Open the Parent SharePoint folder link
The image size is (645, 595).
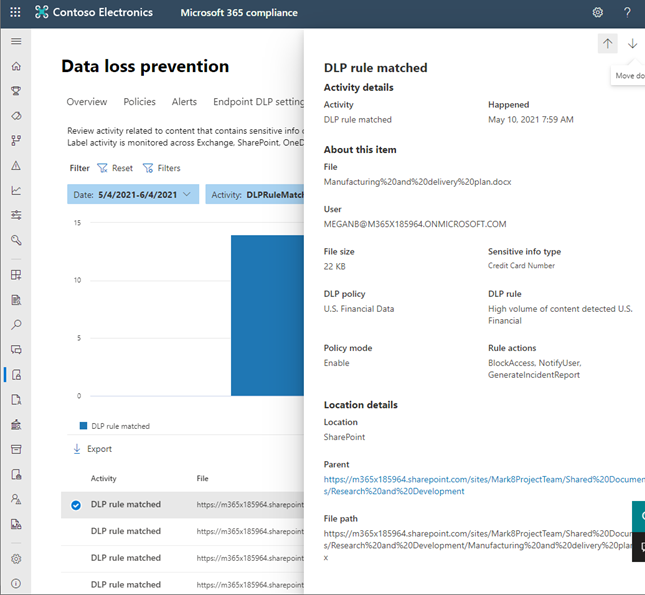(x=484, y=485)
